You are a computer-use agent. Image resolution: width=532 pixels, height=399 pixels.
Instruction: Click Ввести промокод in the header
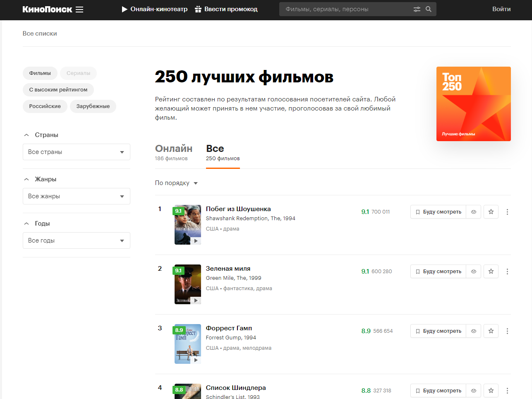pyautogui.click(x=226, y=9)
